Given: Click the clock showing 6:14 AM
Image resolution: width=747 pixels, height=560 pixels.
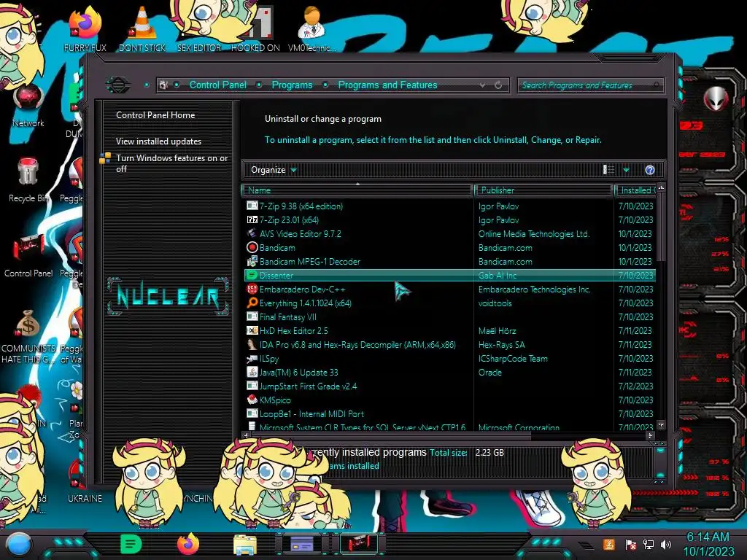Looking at the screenshot, I should [708, 537].
